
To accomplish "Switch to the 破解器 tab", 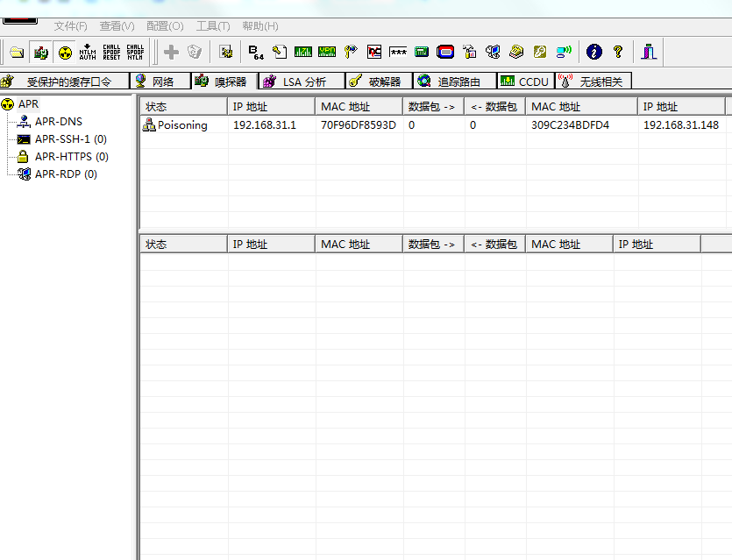I will point(379,82).
